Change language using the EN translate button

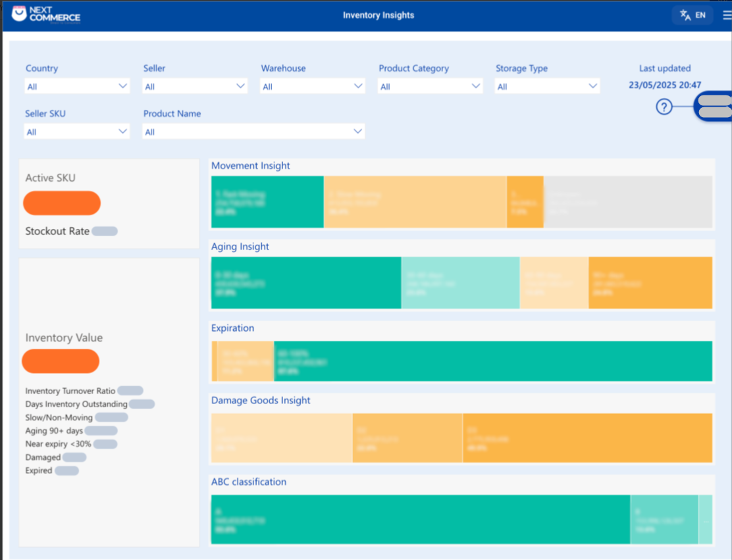693,15
